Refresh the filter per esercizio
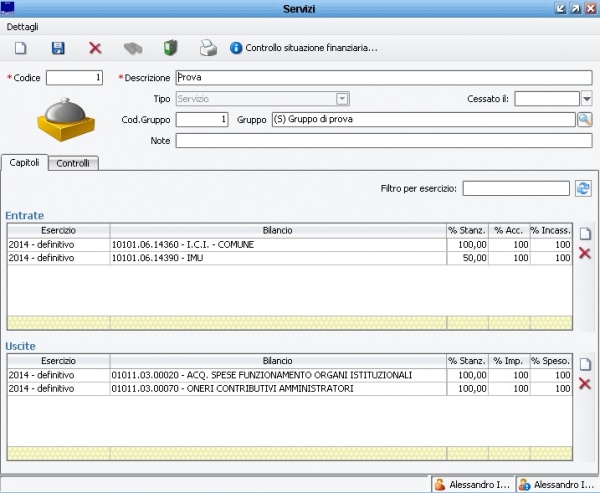 583,188
